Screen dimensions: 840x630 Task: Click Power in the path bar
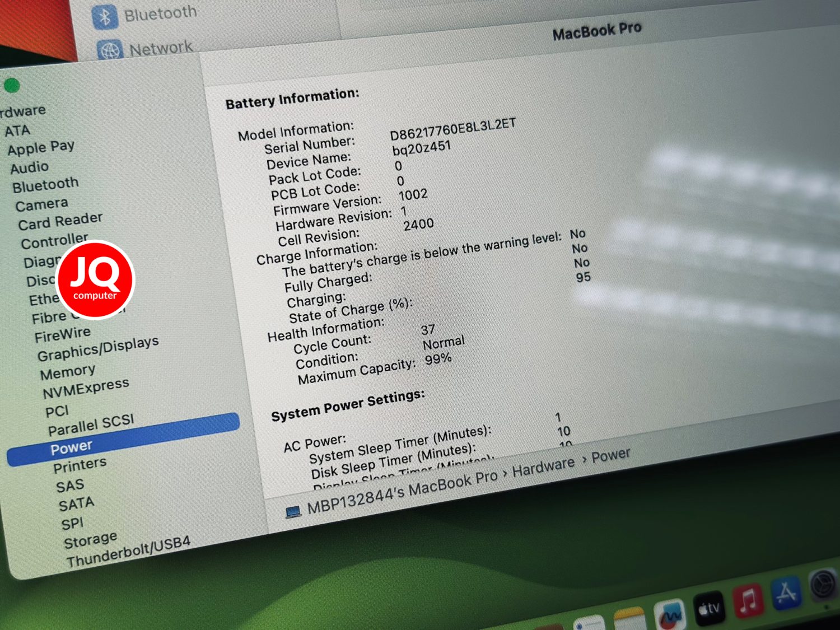tap(611, 455)
